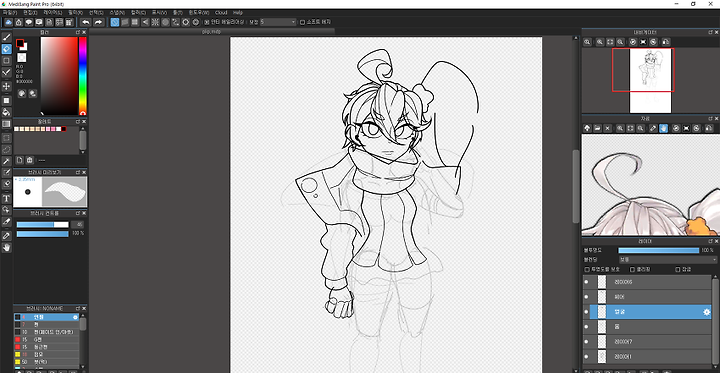Select the Gradient tool
The height and width of the screenshot is (373, 720).
[6, 124]
